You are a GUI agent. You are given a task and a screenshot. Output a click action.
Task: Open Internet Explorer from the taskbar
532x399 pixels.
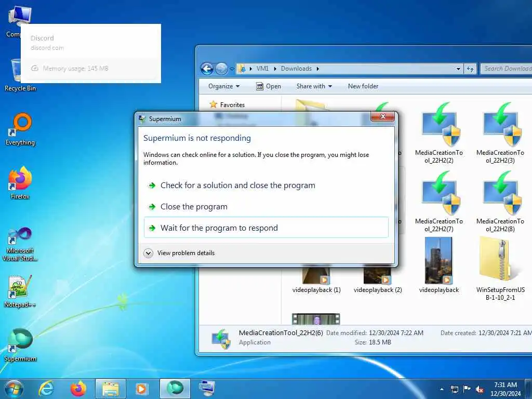click(x=46, y=389)
